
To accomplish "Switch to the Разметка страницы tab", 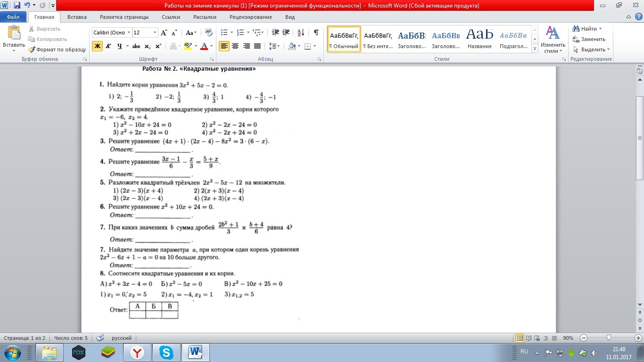I will coord(124,17).
